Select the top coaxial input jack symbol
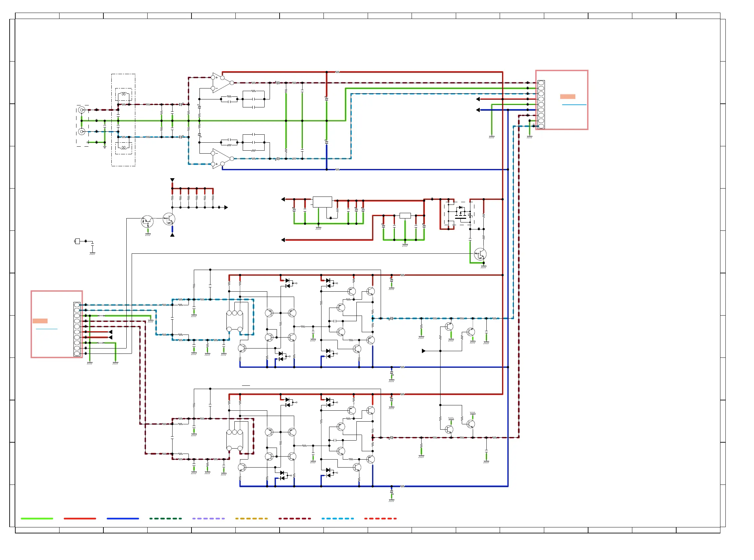Viewport: 754px width, 560px height. tap(82, 110)
